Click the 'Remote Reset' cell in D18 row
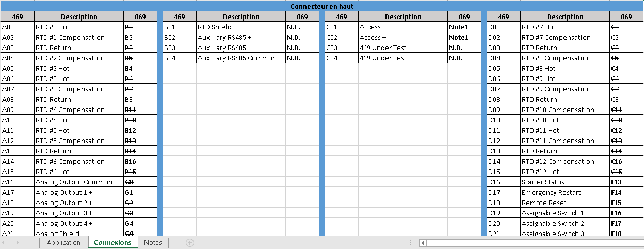Screen dimensions: 644x249 pyautogui.click(x=565, y=203)
